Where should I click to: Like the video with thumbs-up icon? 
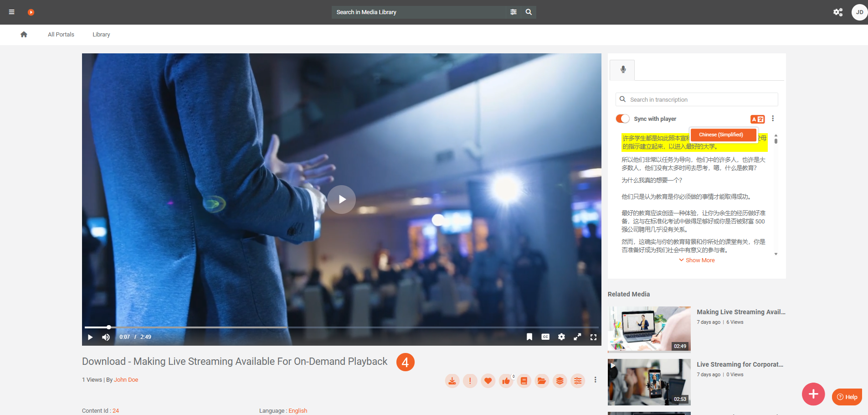(506, 381)
